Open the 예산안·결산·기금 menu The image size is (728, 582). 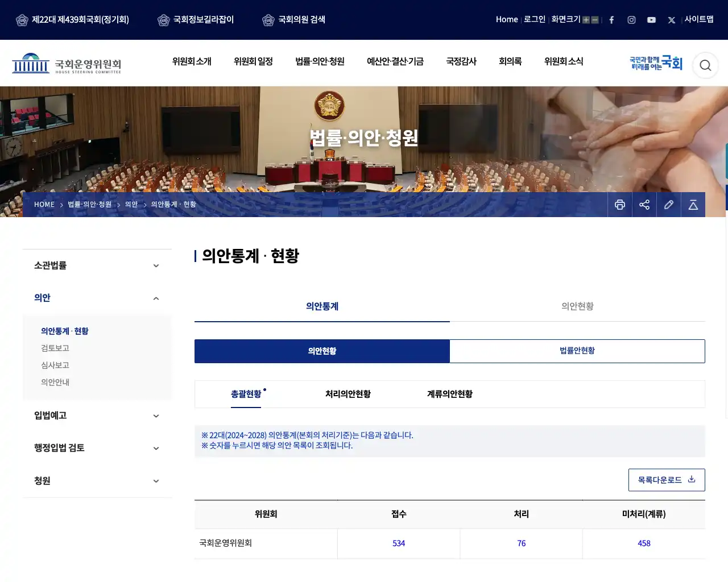click(395, 61)
